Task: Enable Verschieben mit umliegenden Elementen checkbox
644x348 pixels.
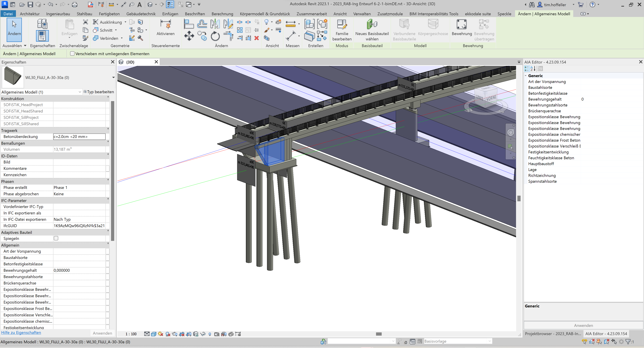Action: (x=72, y=53)
